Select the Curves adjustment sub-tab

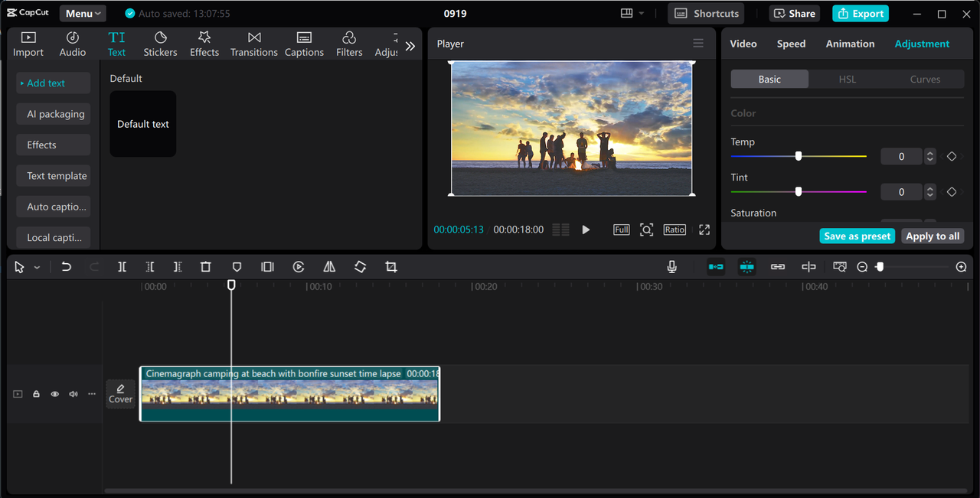click(x=925, y=80)
